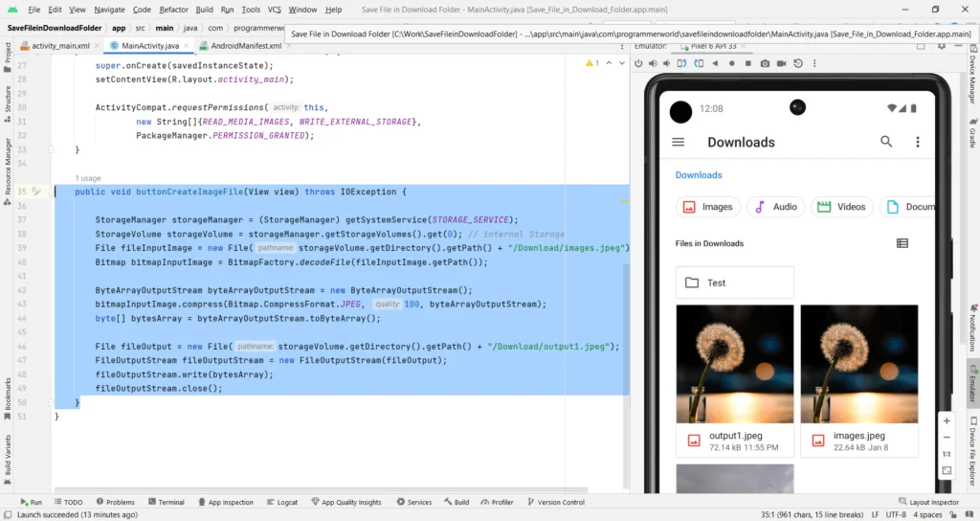Viewport: 980px width, 521px height.
Task: Open the Build menu
Action: click(205, 10)
